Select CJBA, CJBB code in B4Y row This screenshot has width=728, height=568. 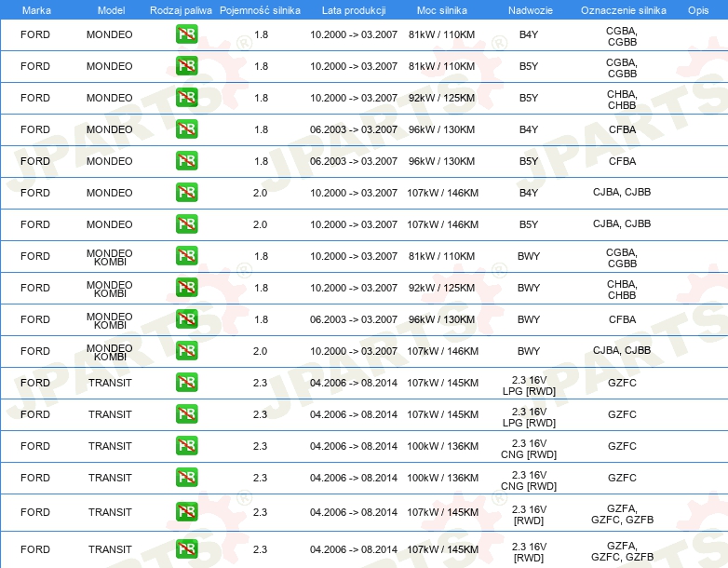click(x=622, y=192)
